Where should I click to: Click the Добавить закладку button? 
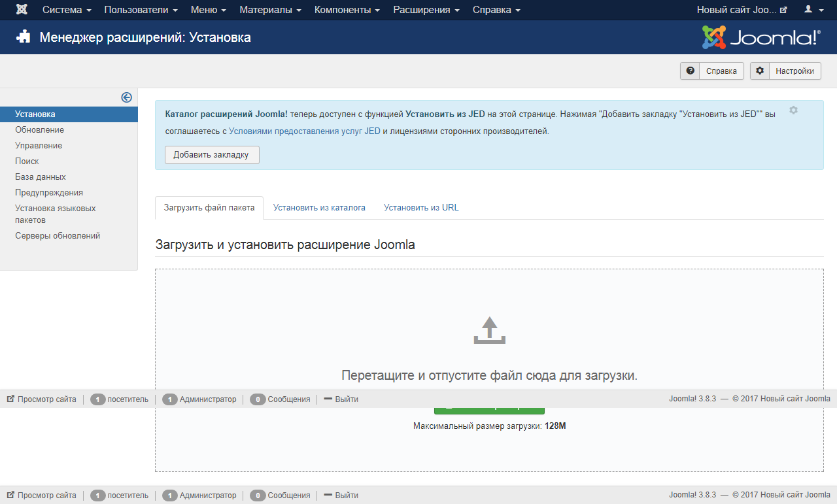(x=212, y=155)
